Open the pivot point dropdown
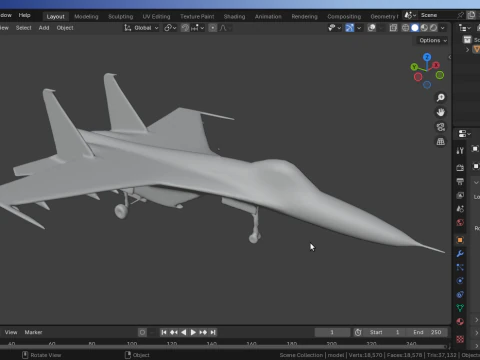This screenshot has height=360, width=480. coord(170,28)
